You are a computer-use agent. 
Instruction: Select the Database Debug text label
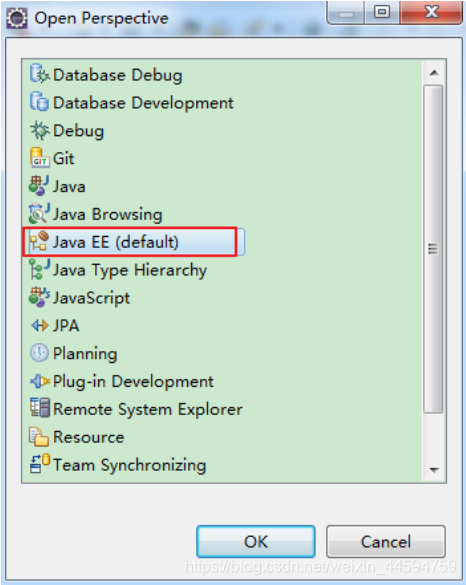pyautogui.click(x=118, y=75)
